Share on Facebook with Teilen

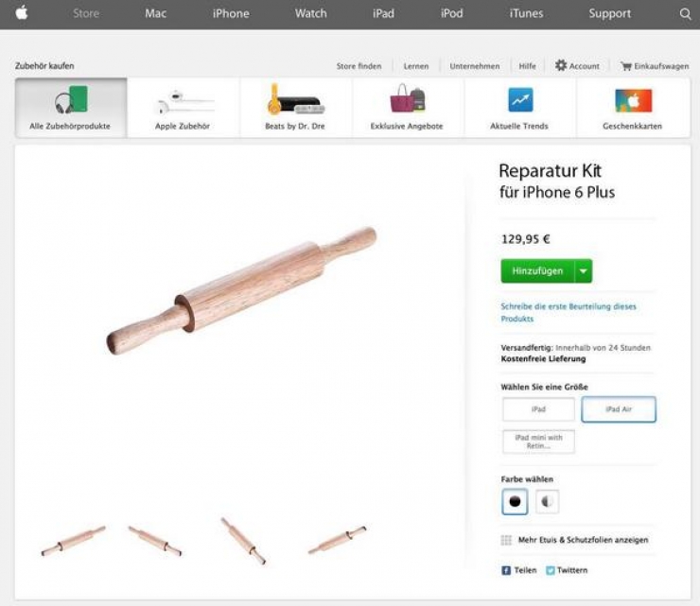tap(518, 570)
